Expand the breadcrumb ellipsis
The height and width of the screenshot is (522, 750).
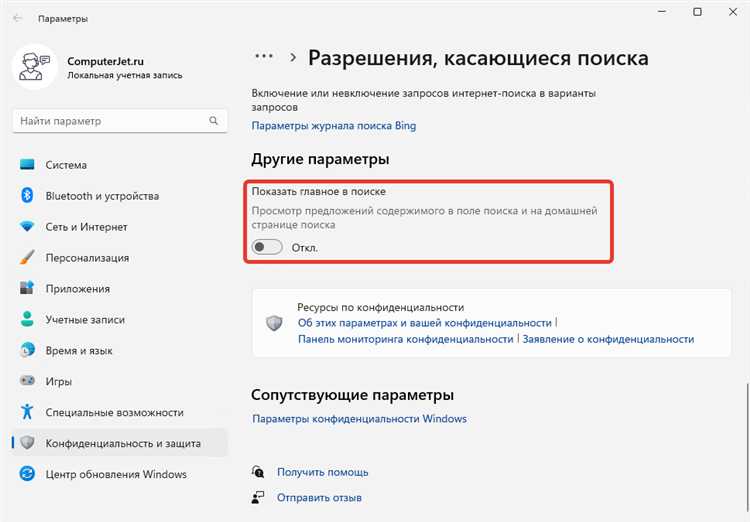(264, 56)
